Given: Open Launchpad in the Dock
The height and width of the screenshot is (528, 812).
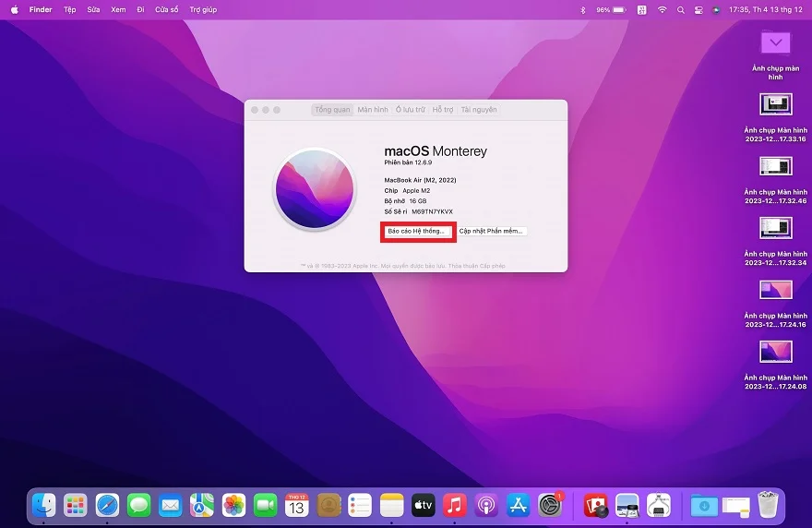Looking at the screenshot, I should click(x=75, y=505).
